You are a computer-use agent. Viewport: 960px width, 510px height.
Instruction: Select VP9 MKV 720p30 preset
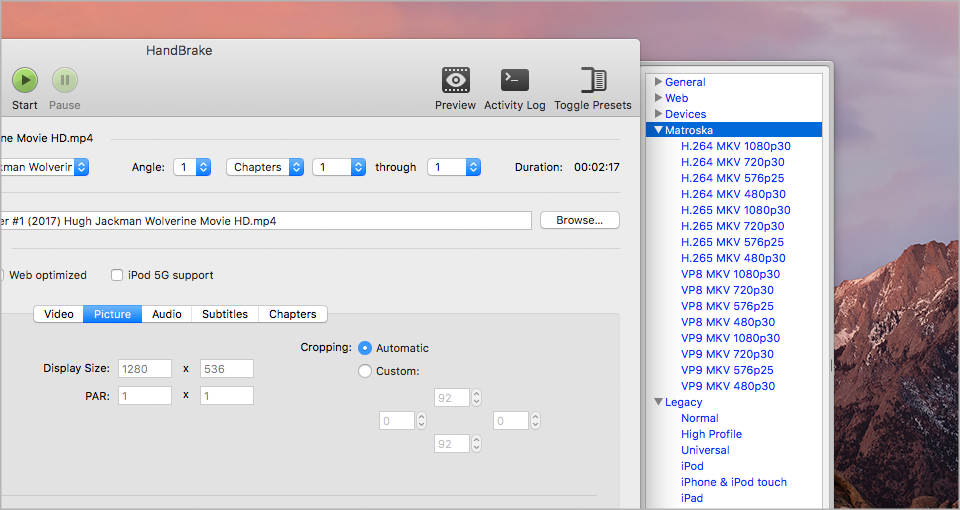[x=727, y=354]
